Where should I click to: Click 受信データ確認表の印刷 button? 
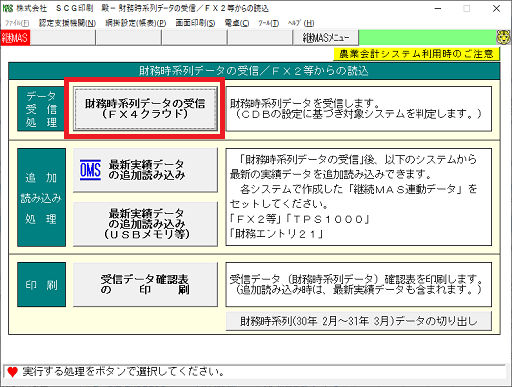click(145, 284)
